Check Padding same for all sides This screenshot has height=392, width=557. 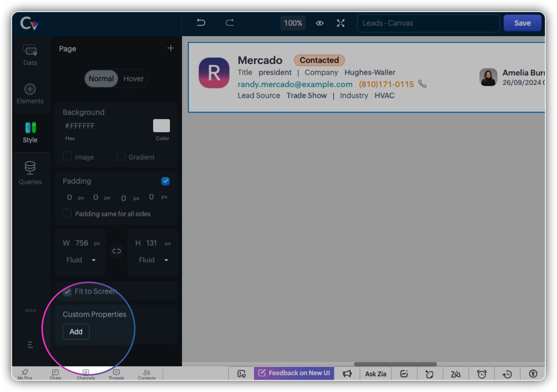click(x=67, y=213)
